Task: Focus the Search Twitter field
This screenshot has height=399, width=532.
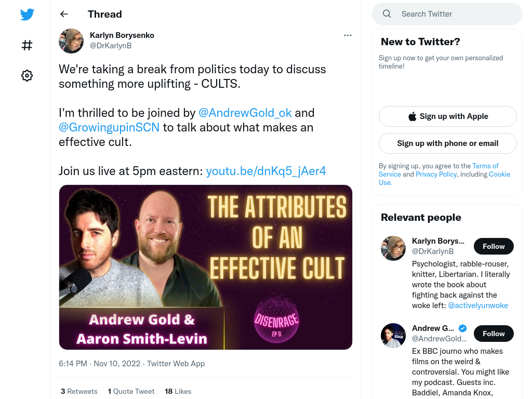Action: click(447, 14)
